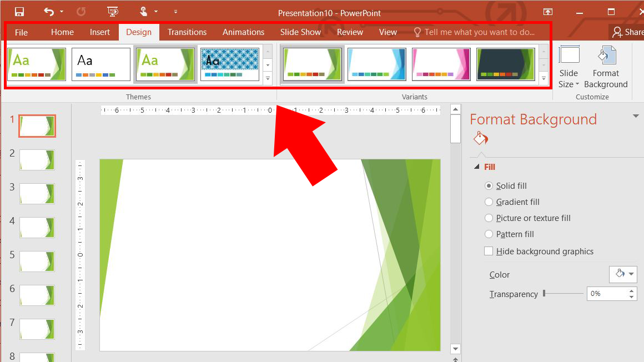Select the dark variant thumbnail
Viewport: 644px width, 362px height.
(x=506, y=64)
